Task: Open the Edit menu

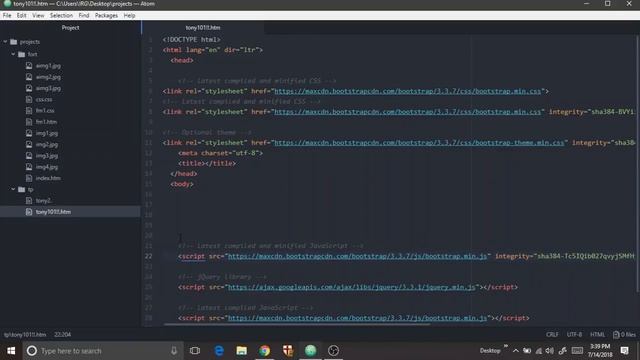Action: coord(22,16)
